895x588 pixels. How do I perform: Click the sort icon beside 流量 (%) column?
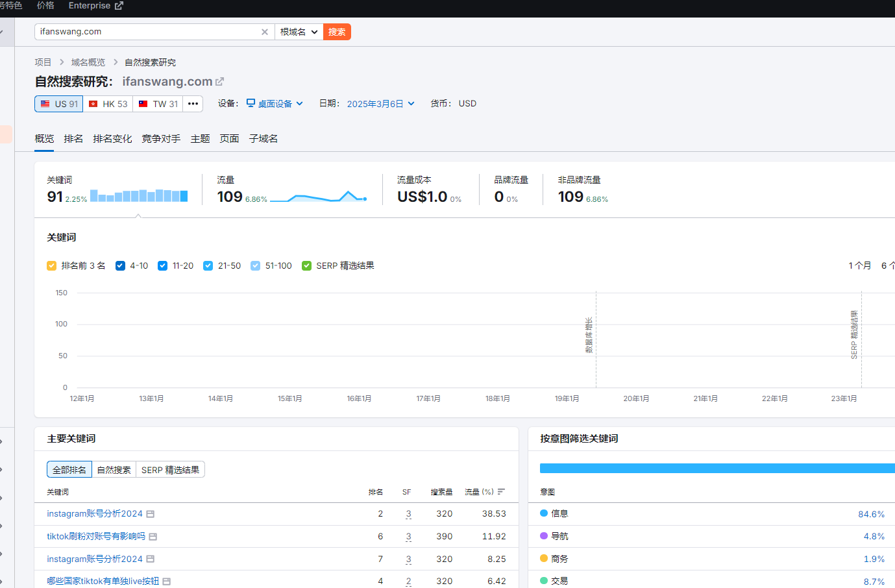(501, 492)
